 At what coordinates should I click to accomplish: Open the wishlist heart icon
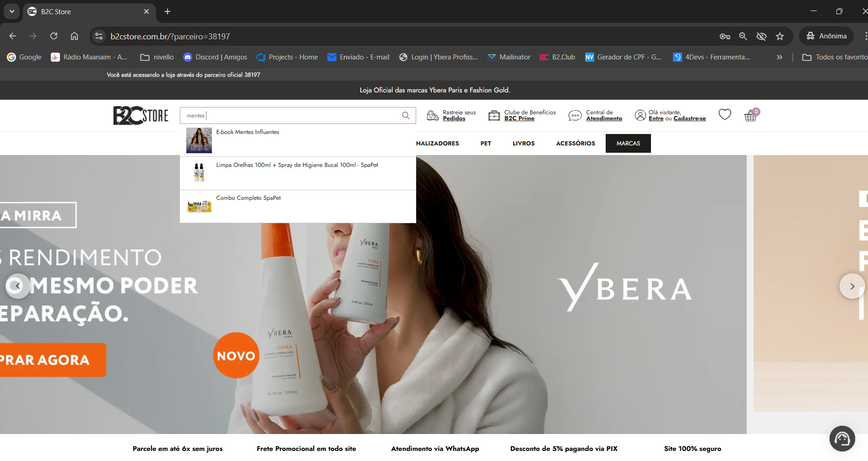(x=725, y=114)
